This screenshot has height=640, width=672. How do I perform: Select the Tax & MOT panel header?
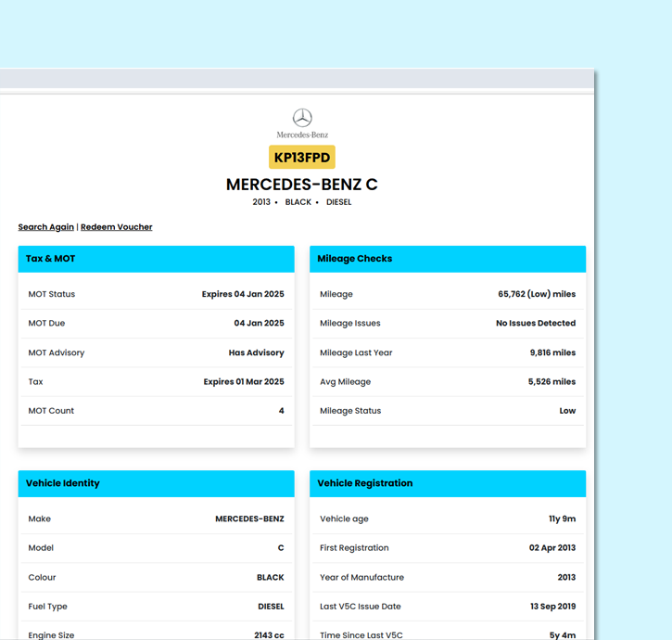pos(156,259)
